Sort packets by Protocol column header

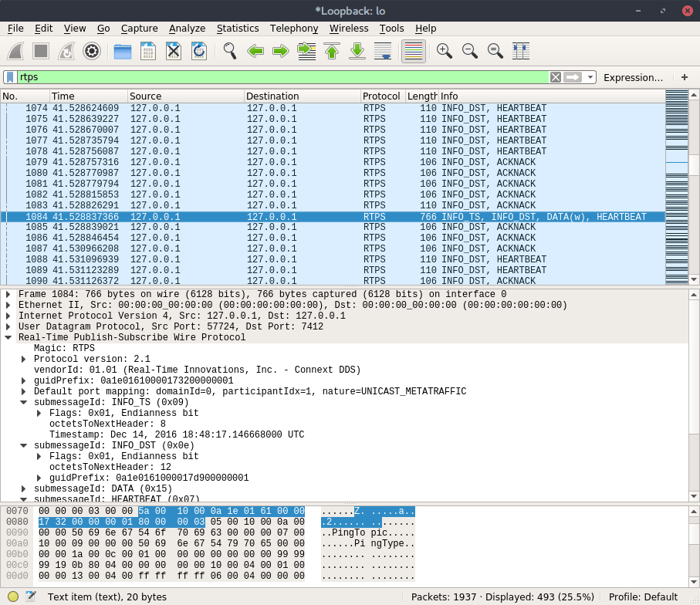383,96
